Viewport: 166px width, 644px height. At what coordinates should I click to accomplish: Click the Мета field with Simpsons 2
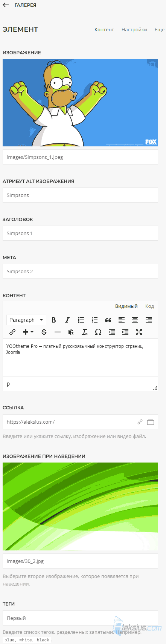80,272
